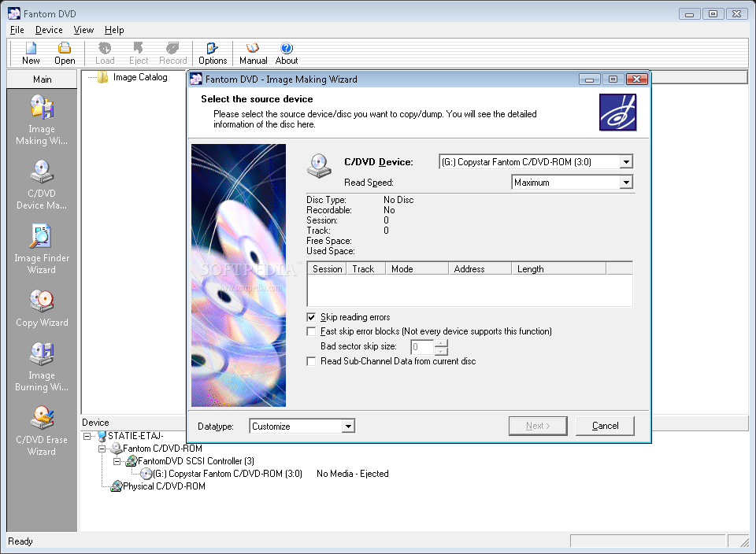Click the session track list area
The width and height of the screenshot is (756, 554).
coord(470,290)
